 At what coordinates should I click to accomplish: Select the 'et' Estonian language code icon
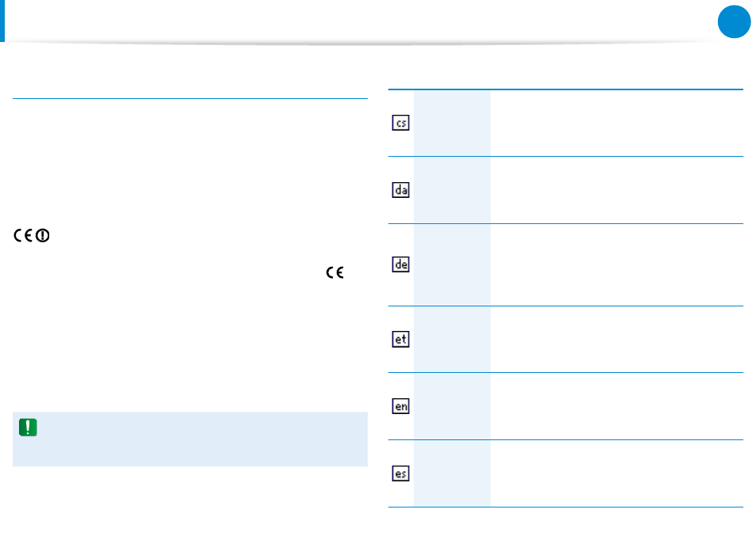(x=401, y=339)
